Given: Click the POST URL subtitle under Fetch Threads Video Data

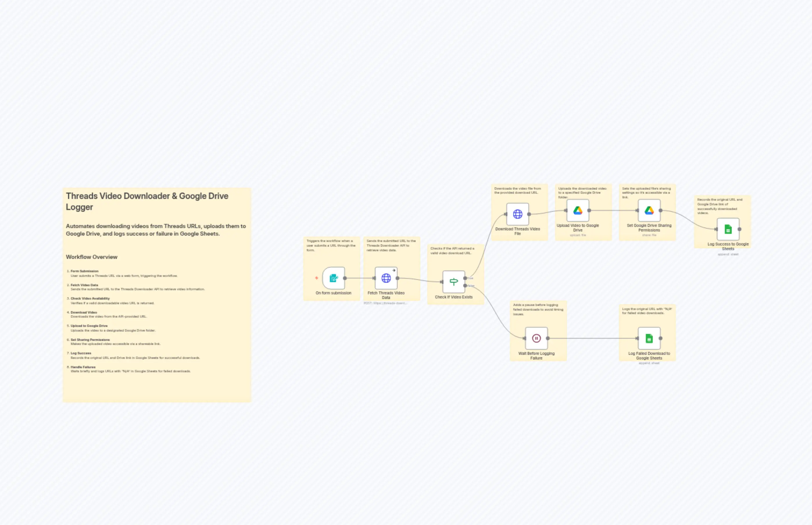Looking at the screenshot, I should (385, 303).
